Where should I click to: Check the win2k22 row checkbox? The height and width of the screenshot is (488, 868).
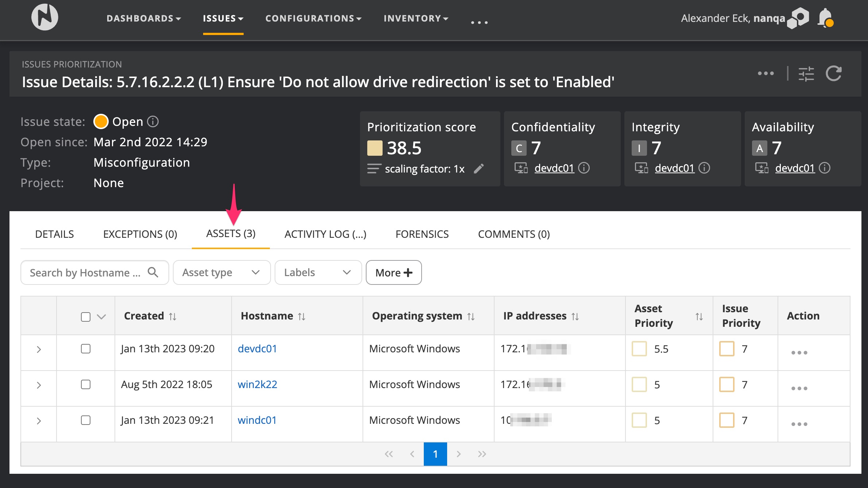[86, 384]
